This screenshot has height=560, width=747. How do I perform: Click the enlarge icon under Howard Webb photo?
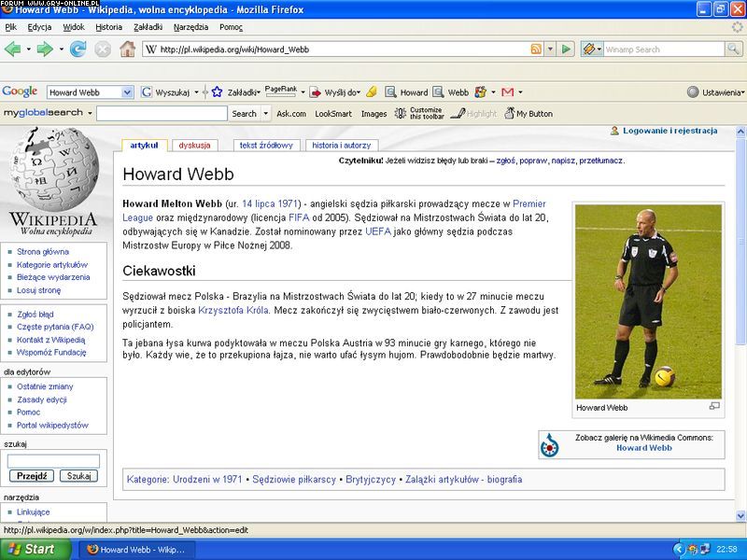[714, 406]
